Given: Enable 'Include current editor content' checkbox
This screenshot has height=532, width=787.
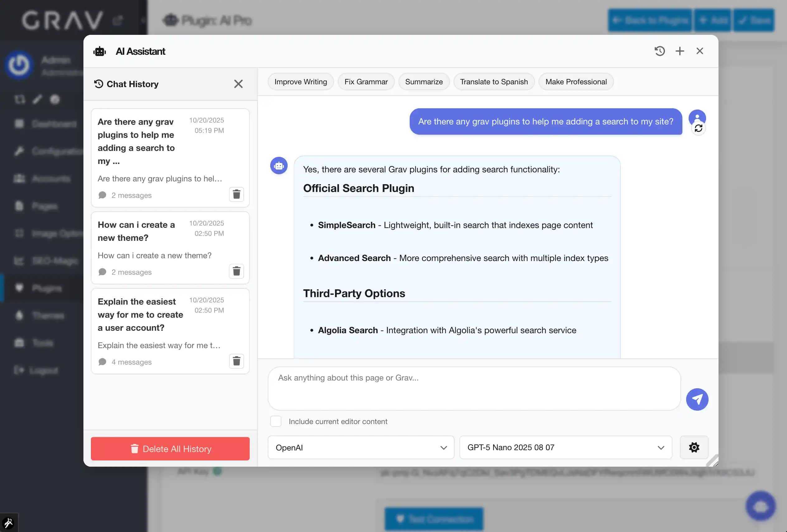Looking at the screenshot, I should (x=276, y=421).
